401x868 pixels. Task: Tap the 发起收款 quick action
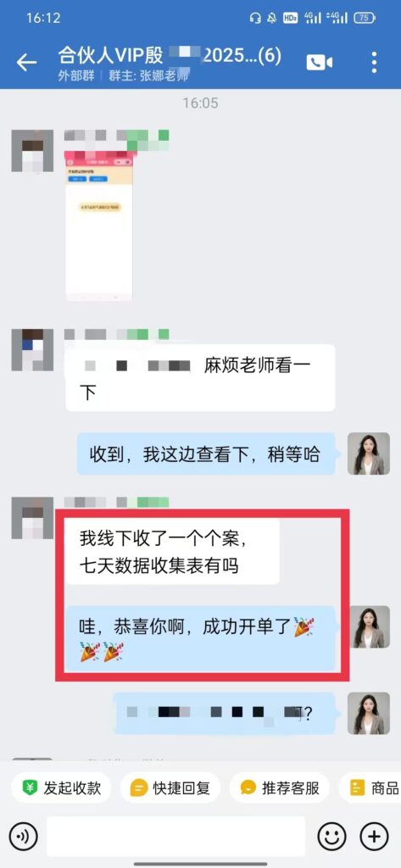pyautogui.click(x=61, y=787)
